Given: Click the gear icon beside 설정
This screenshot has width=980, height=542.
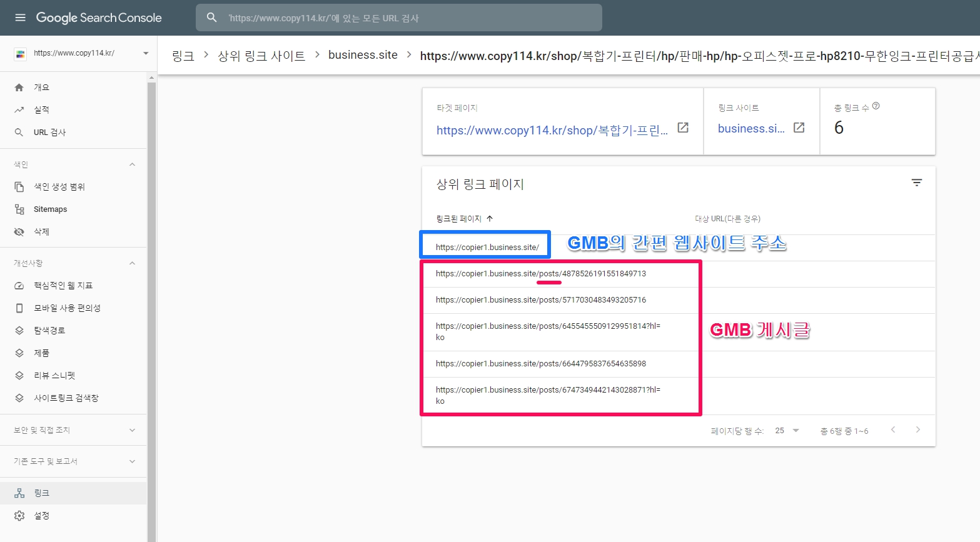Looking at the screenshot, I should (19, 516).
